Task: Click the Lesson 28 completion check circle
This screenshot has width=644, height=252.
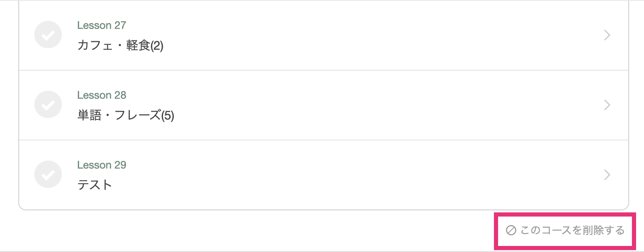Action: [48, 104]
